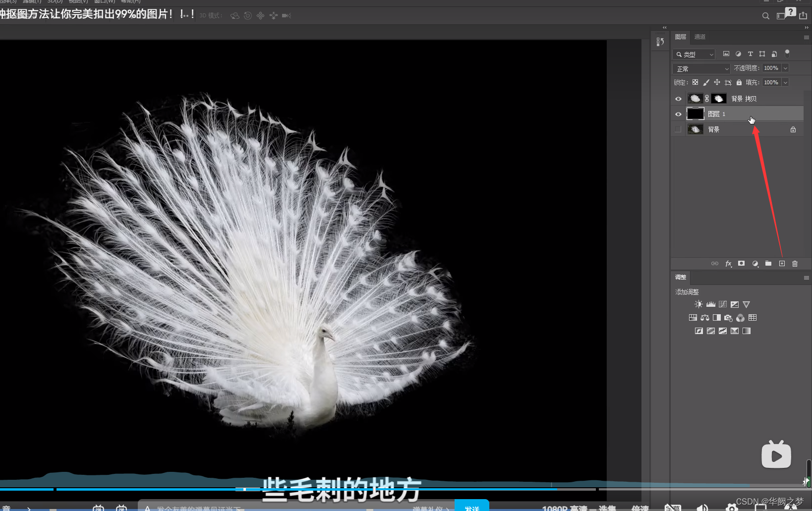Filter layers by adjustment layers icon

[x=738, y=54]
